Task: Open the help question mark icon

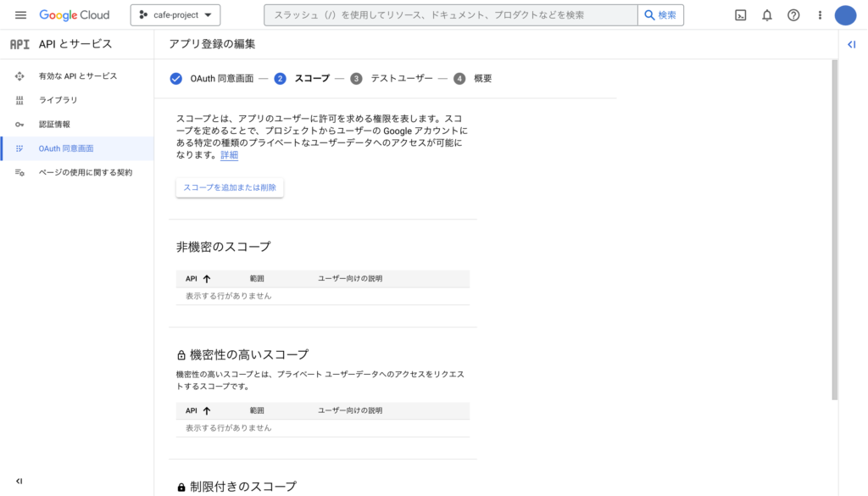Action: [x=793, y=15]
